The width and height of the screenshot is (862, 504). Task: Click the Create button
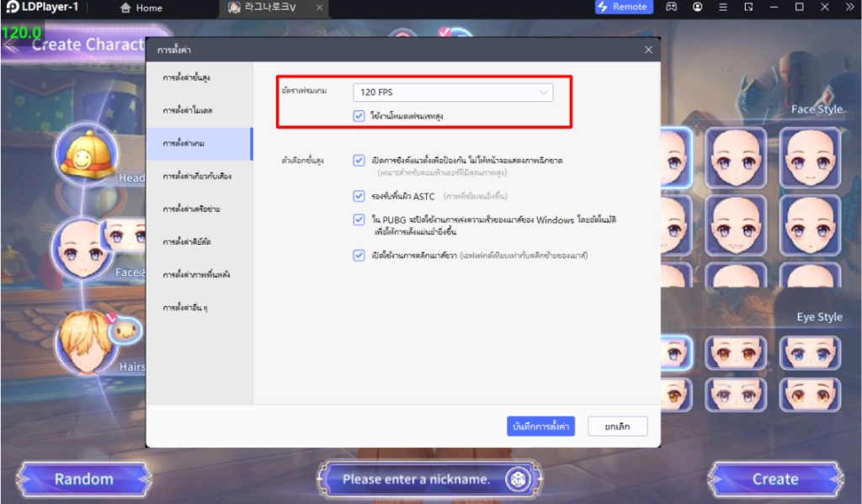tap(775, 480)
